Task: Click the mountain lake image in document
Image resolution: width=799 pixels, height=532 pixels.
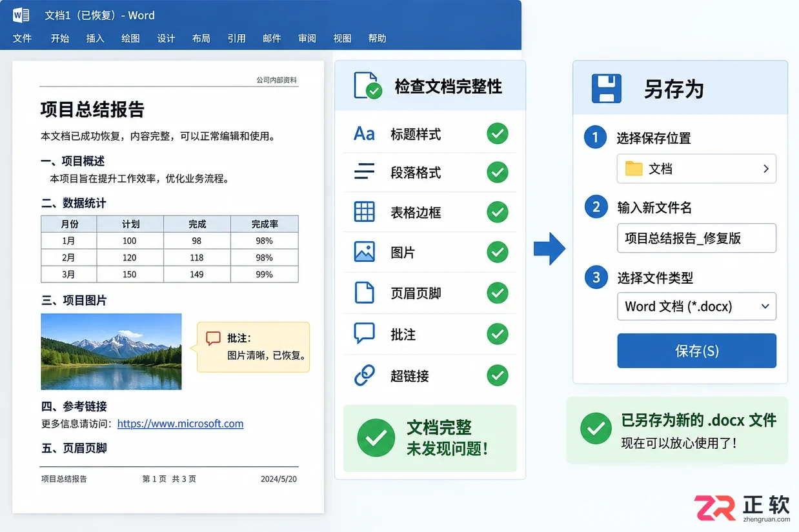Action: (111, 351)
